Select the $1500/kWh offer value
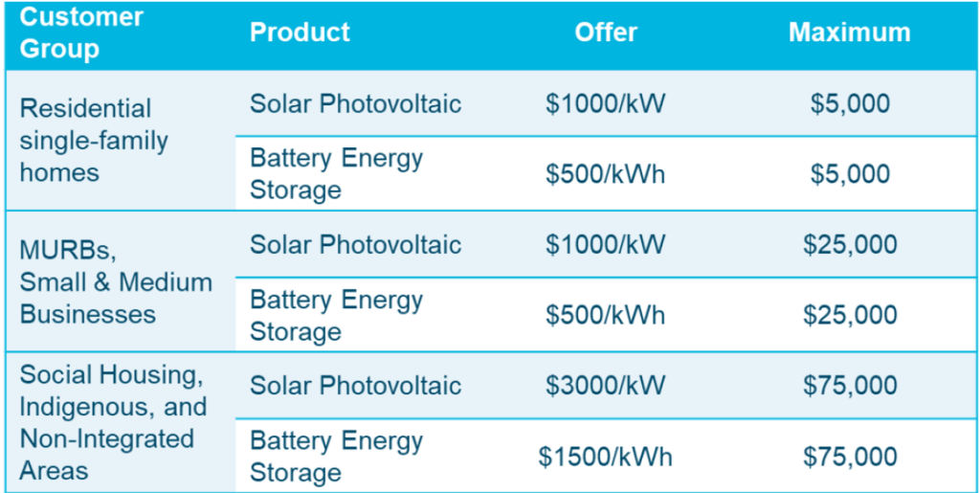This screenshot has width=980, height=493. (x=606, y=457)
